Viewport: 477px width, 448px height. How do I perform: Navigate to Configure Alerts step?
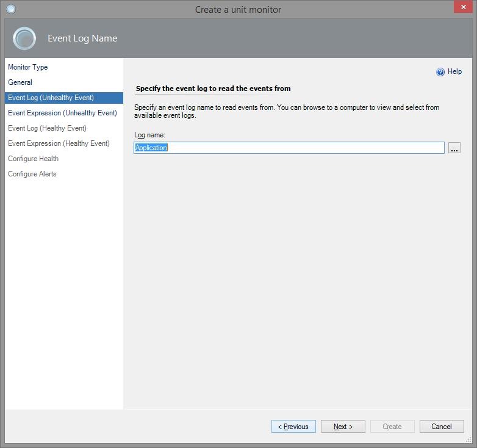click(32, 174)
